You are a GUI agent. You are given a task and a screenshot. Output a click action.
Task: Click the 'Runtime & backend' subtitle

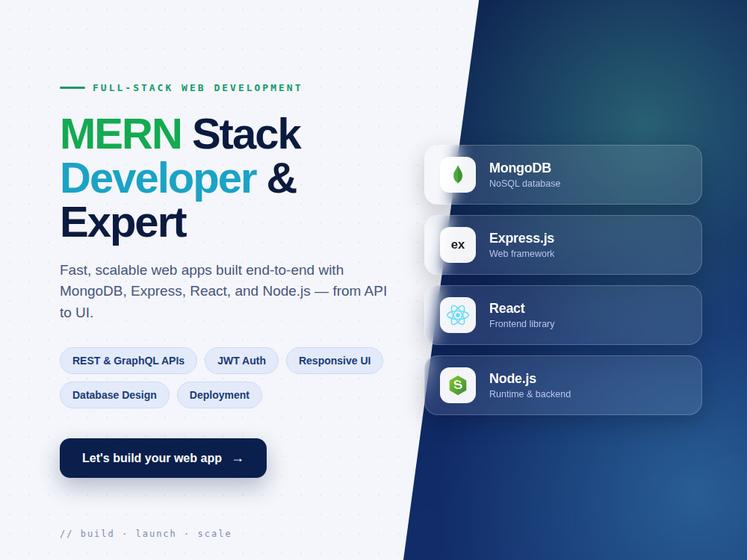(530, 393)
